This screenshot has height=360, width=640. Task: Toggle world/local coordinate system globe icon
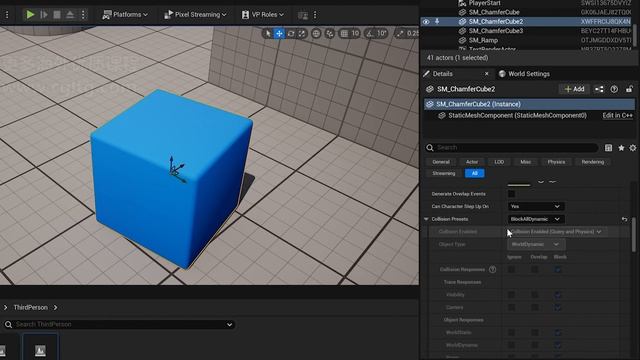click(x=316, y=33)
